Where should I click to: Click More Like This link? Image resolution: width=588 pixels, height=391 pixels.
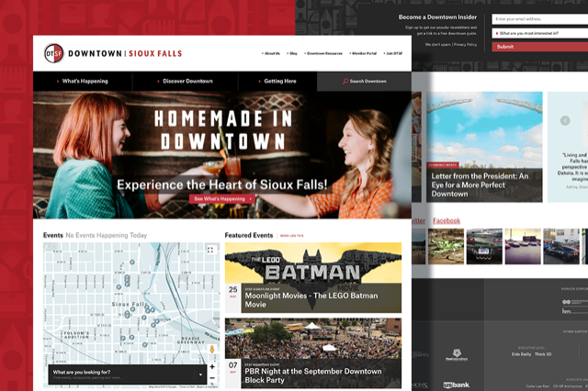pyautogui.click(x=292, y=236)
